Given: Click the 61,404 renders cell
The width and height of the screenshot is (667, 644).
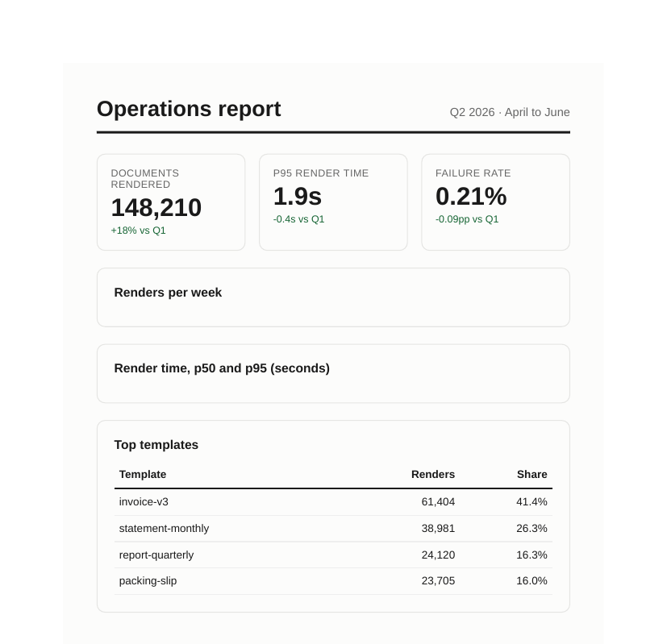Looking at the screenshot, I should pos(438,502).
